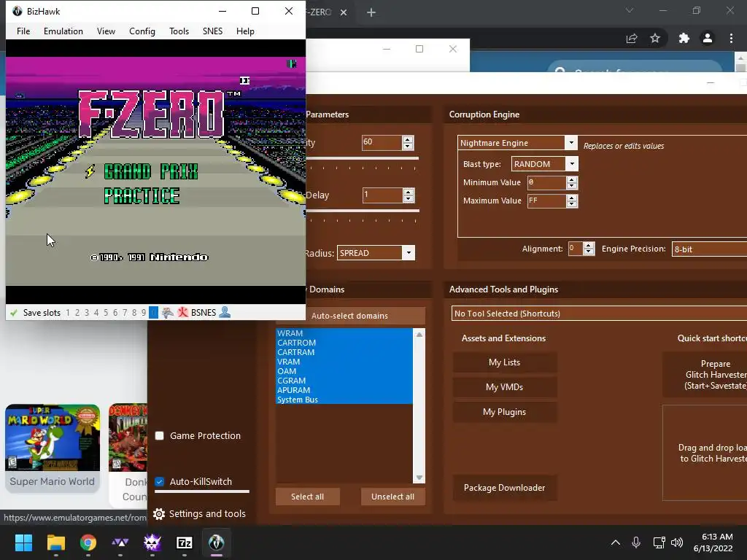The width and height of the screenshot is (747, 560).
Task: Select save slot 3 in BizHawk
Action: tap(87, 313)
